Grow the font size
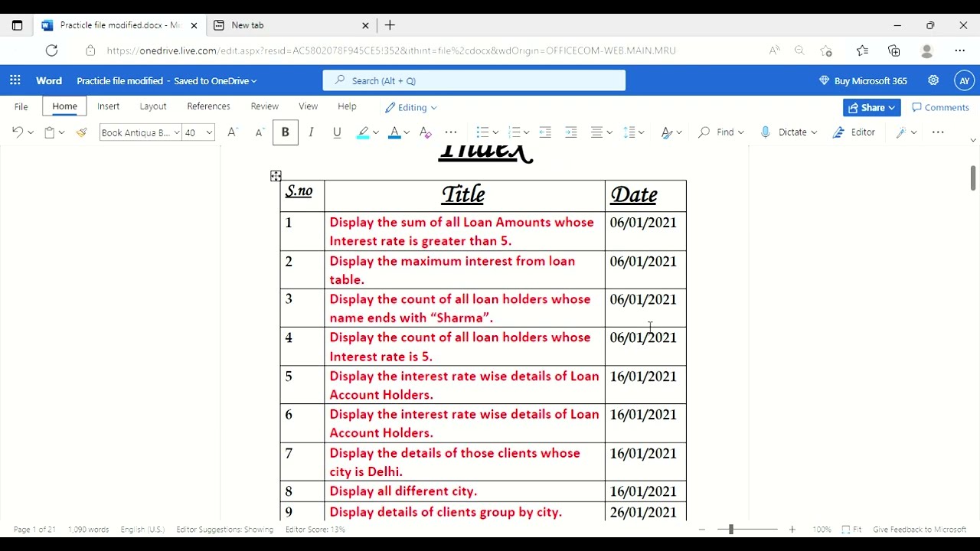The image size is (980, 551). 233,132
